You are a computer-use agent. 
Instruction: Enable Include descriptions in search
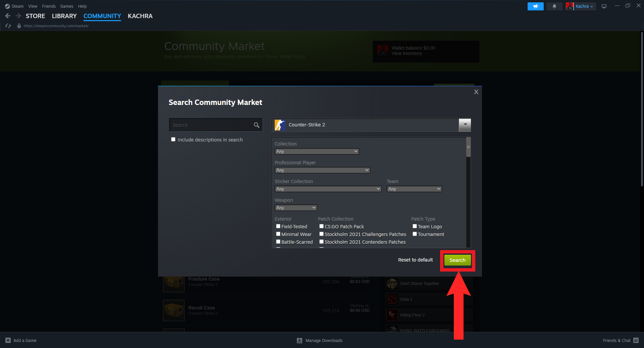173,139
